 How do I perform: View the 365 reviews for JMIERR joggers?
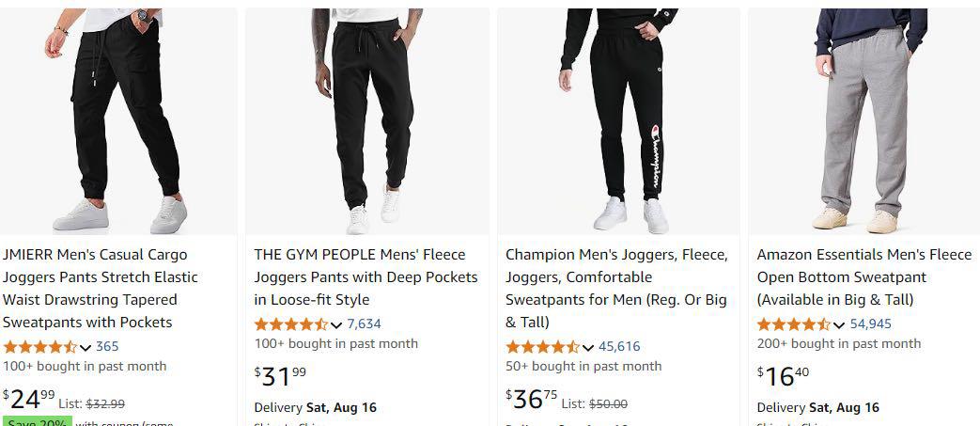[x=107, y=346]
